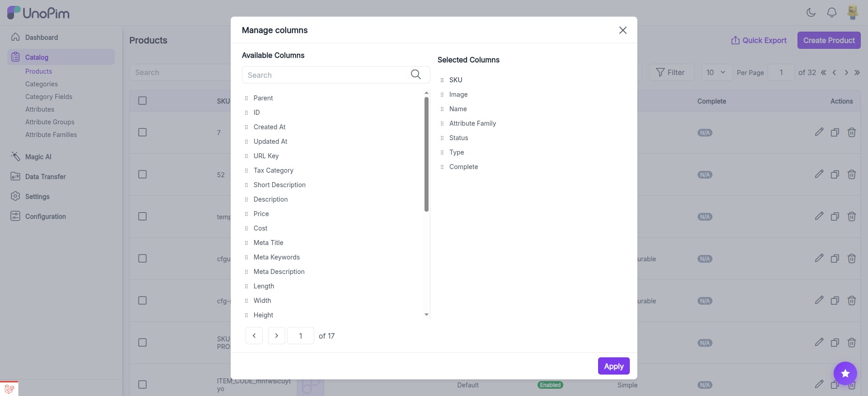This screenshot has width=868, height=396.
Task: Tick the checkbox for the cfgu row
Action: coord(142,259)
